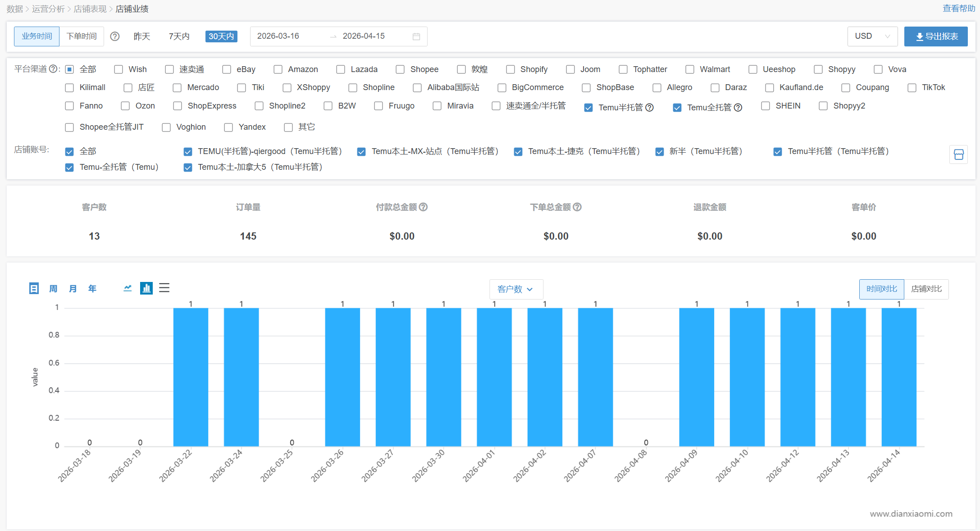This screenshot has width=980, height=531.
Task: Select line chart view icon
Action: click(128, 288)
